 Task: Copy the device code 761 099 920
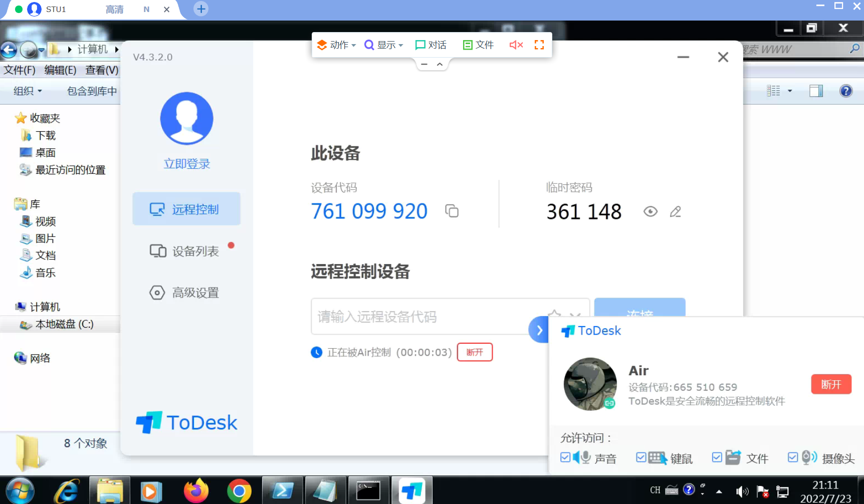452,211
